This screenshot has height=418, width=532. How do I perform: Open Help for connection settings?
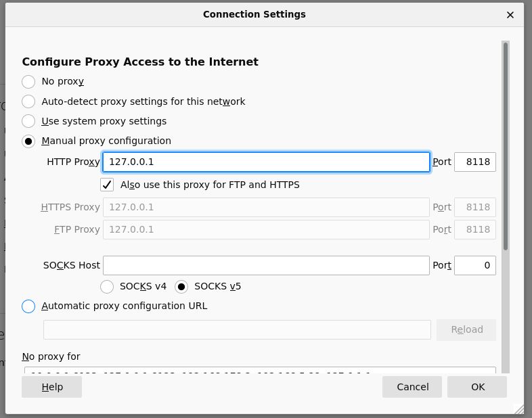pyautogui.click(x=52, y=387)
